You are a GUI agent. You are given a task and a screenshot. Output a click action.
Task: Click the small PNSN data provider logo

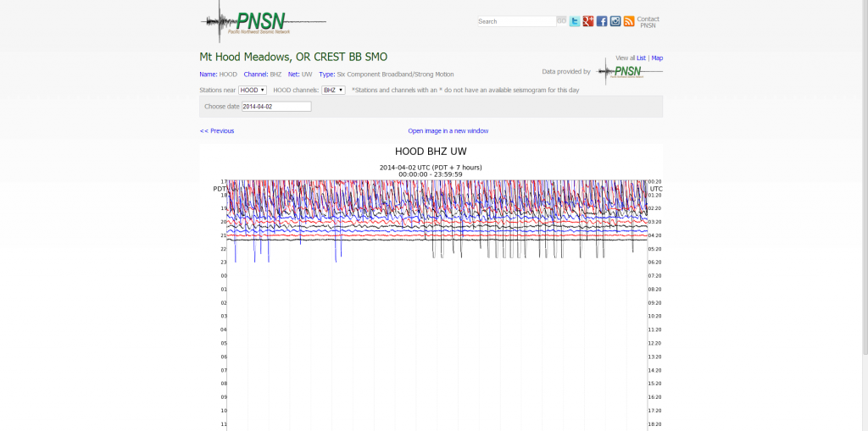click(630, 72)
